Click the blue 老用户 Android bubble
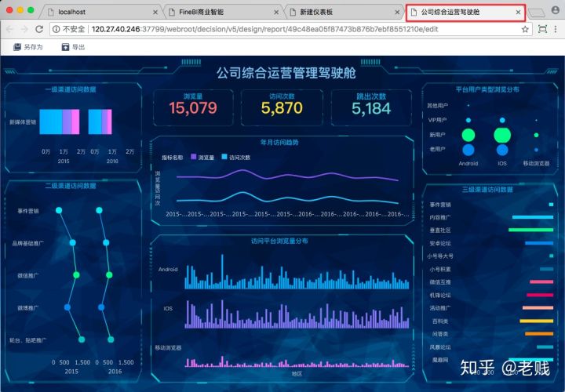The width and height of the screenshot is (565, 392). pos(468,150)
